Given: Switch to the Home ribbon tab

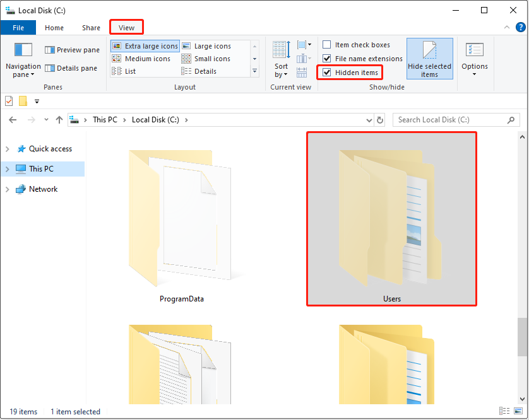Looking at the screenshot, I should pos(54,28).
